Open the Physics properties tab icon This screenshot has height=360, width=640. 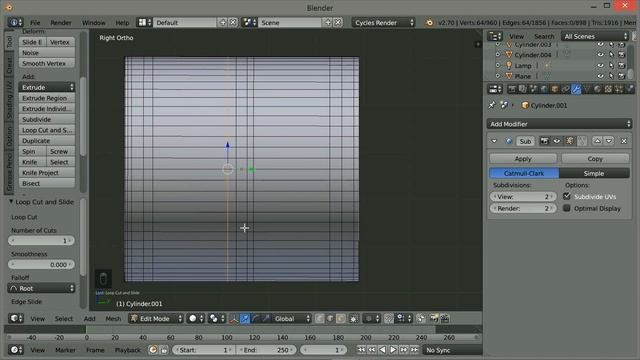(x=629, y=89)
